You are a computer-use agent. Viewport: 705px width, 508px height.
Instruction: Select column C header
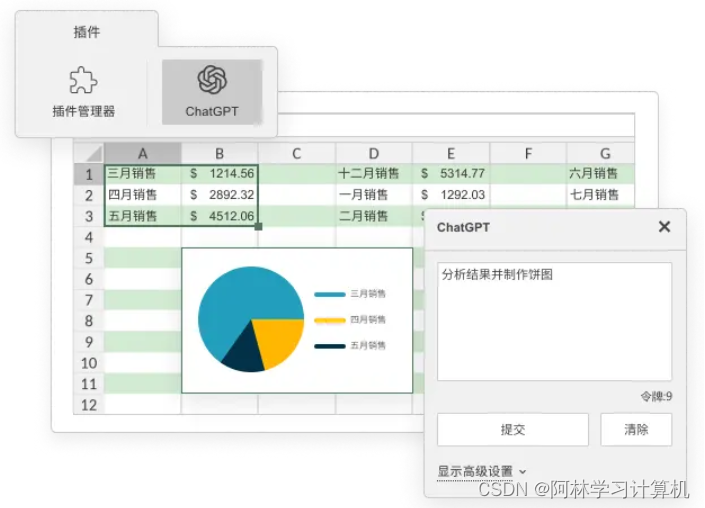point(297,153)
